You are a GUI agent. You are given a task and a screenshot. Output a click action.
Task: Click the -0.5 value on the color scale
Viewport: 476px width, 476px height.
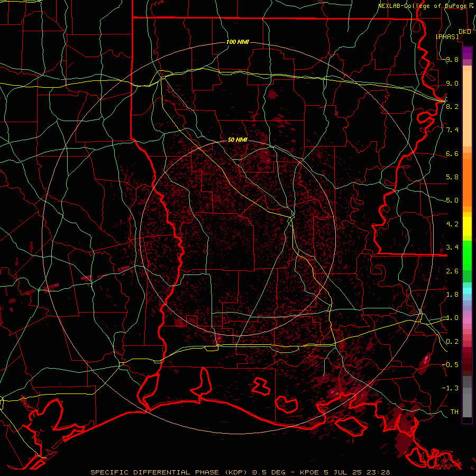point(450,365)
